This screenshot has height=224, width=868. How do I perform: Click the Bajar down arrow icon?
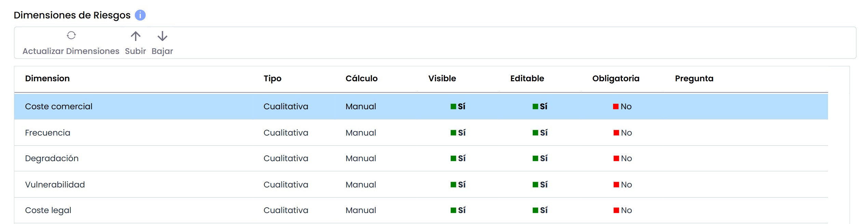pyautogui.click(x=162, y=36)
